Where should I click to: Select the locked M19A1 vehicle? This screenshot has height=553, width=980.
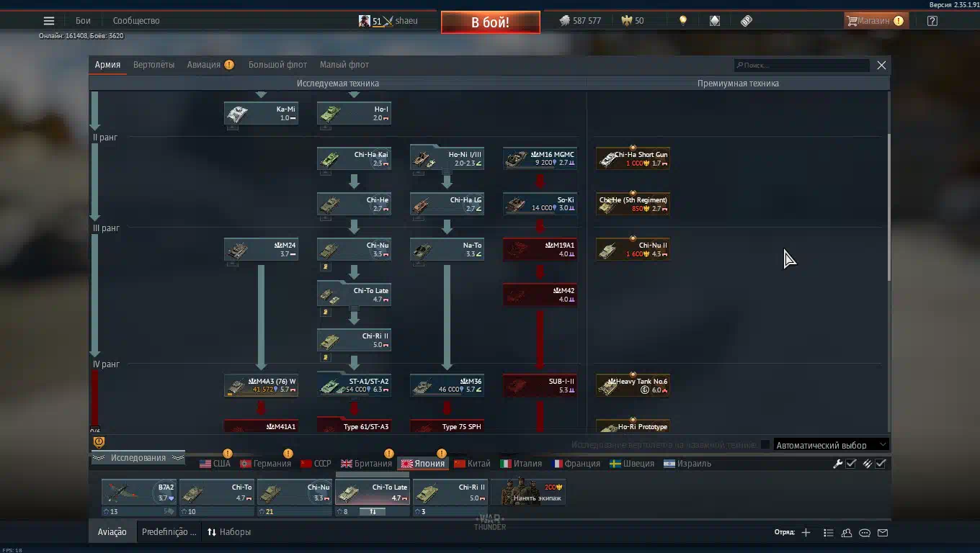540,250
